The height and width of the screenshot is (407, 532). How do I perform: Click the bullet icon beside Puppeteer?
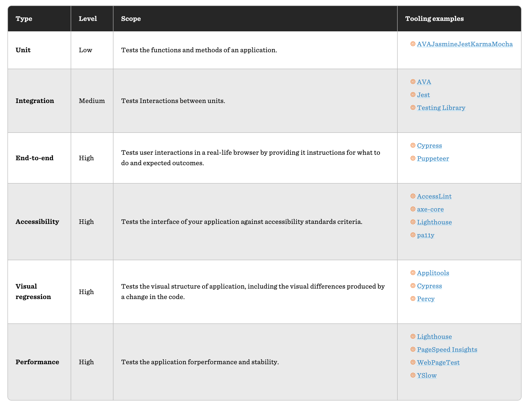click(x=413, y=158)
